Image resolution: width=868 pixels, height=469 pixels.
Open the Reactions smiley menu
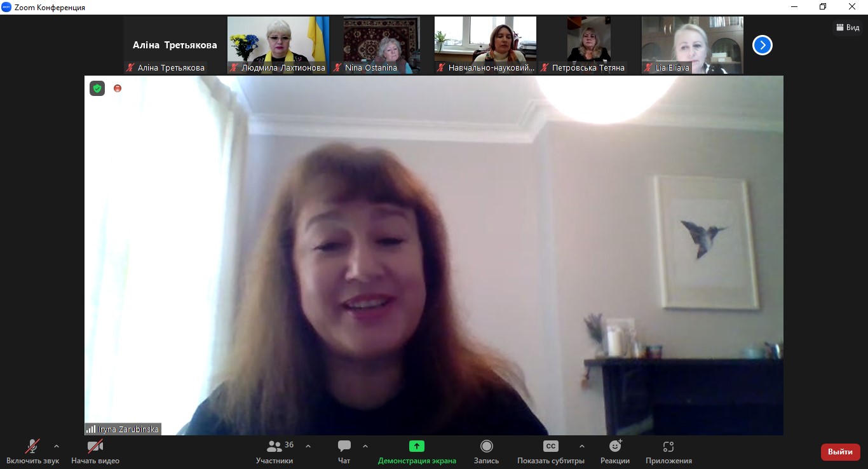614,447
